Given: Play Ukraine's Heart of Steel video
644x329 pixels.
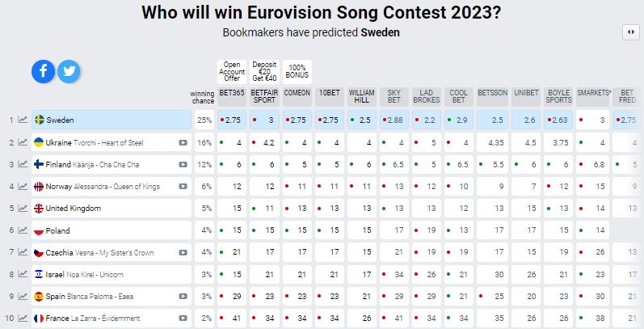Looking at the screenshot, I should tap(183, 142).
